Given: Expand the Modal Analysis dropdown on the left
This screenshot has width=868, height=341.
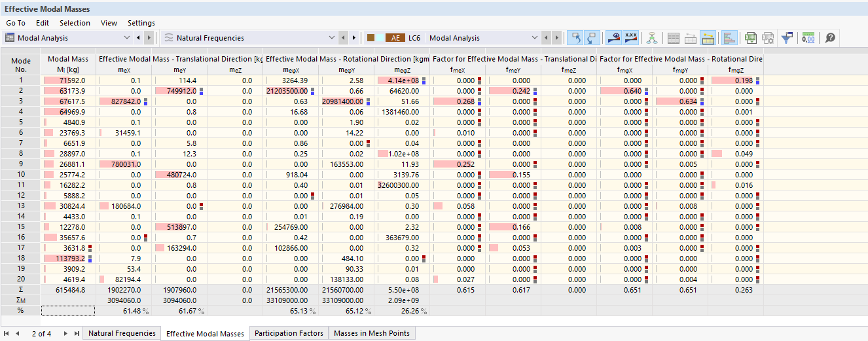Looking at the screenshot, I should (x=127, y=38).
